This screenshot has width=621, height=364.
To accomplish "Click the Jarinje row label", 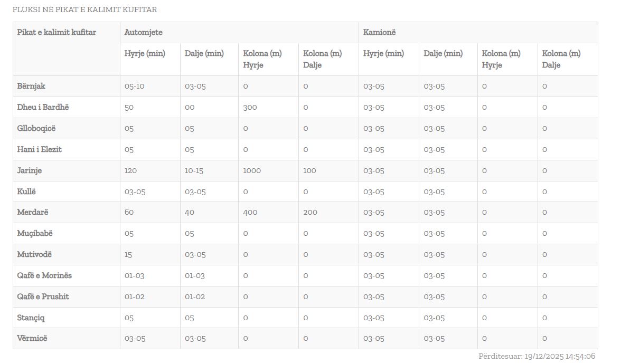I will (30, 170).
